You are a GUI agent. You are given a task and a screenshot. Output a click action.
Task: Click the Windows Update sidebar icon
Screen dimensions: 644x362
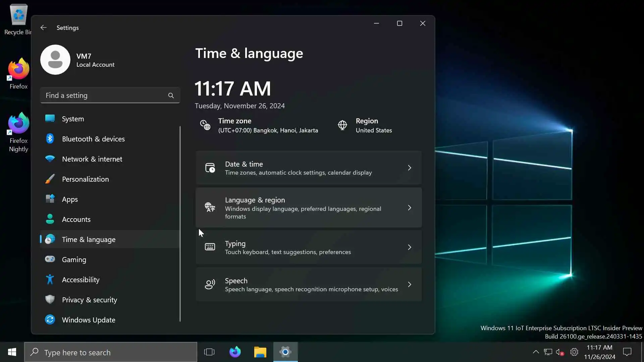pos(50,319)
